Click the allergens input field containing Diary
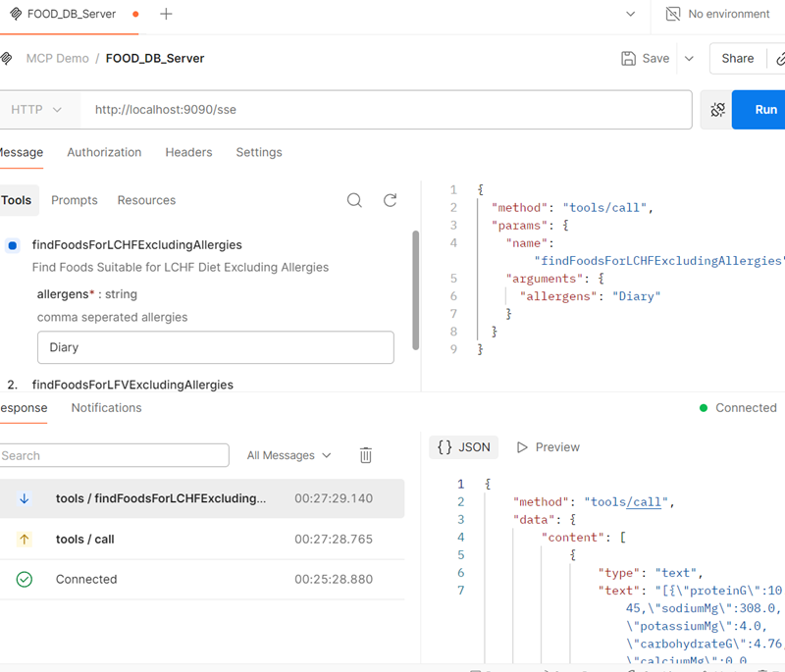Image resolution: width=785 pixels, height=672 pixels. (x=215, y=347)
